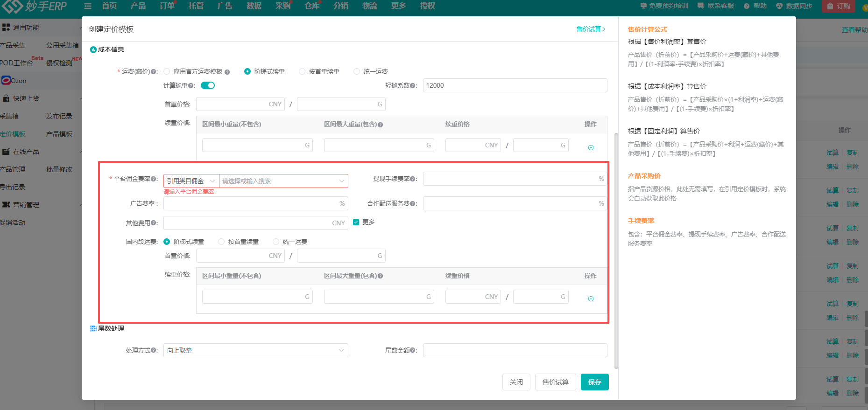Open the Ozon platform in sidebar
868x410 pixels.
14,81
